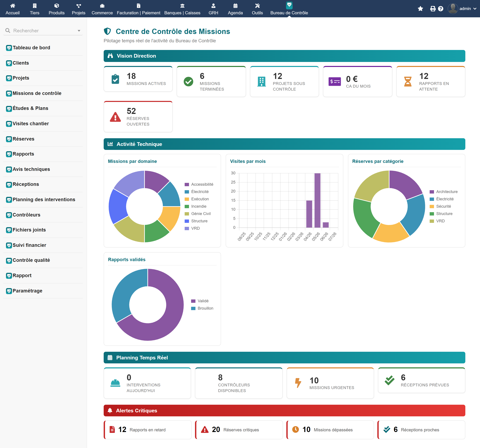
Task: Click the red warning icon for Réserves ouvertes
Action: point(115,117)
